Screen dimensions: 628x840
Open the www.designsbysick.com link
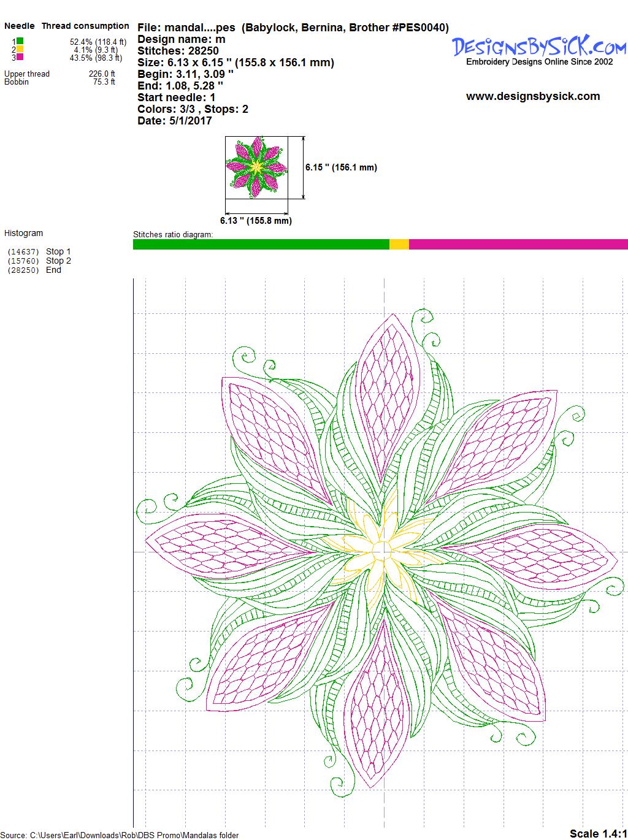pos(532,96)
